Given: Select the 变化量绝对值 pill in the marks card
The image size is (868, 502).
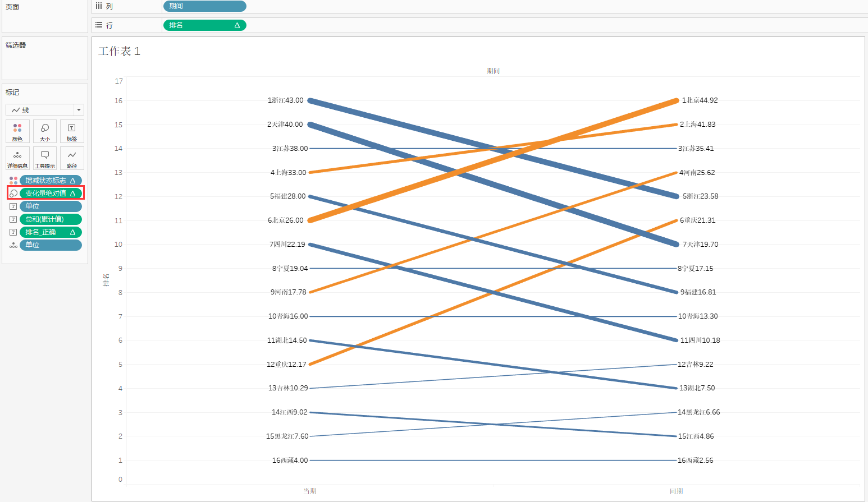Looking at the screenshot, I should 51,194.
